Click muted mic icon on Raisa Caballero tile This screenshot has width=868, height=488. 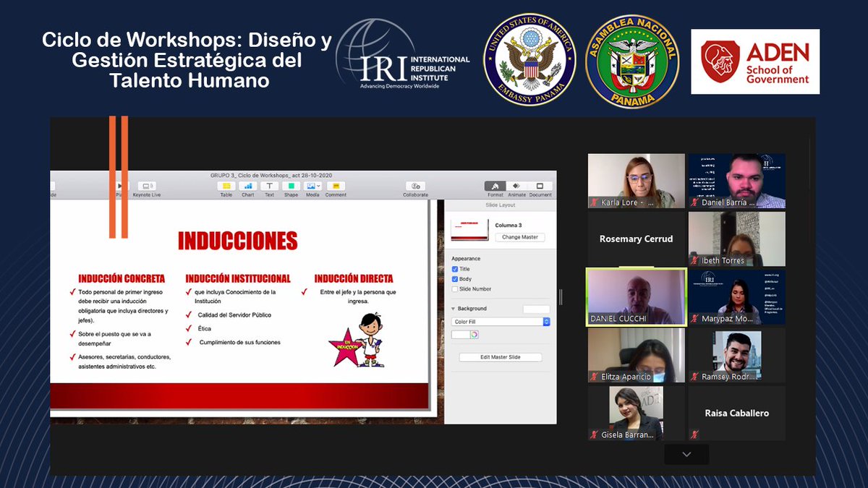coord(695,435)
